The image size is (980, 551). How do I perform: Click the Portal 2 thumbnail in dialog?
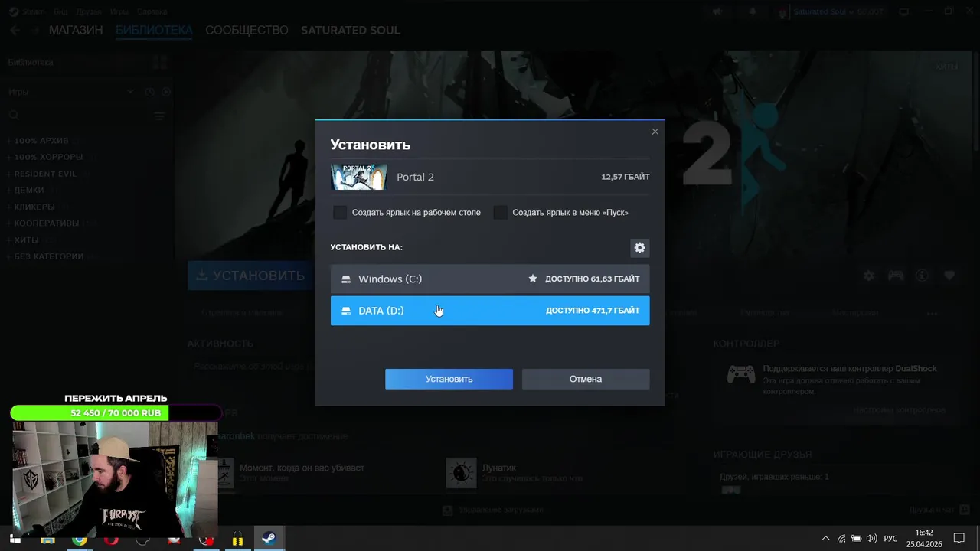pyautogui.click(x=358, y=177)
